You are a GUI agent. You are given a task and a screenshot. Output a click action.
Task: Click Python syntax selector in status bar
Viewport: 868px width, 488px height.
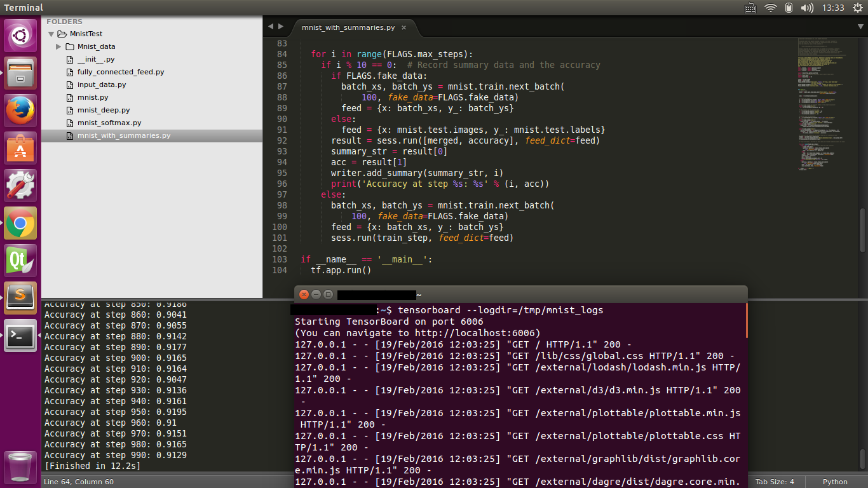click(835, 482)
